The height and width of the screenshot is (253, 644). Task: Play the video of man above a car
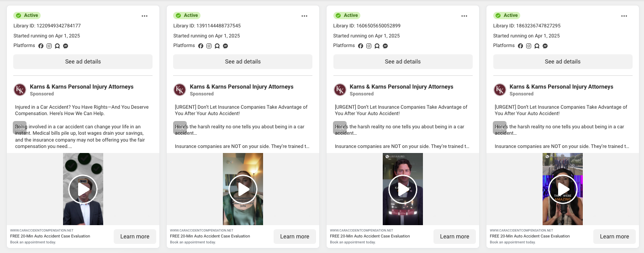pyautogui.click(x=403, y=189)
